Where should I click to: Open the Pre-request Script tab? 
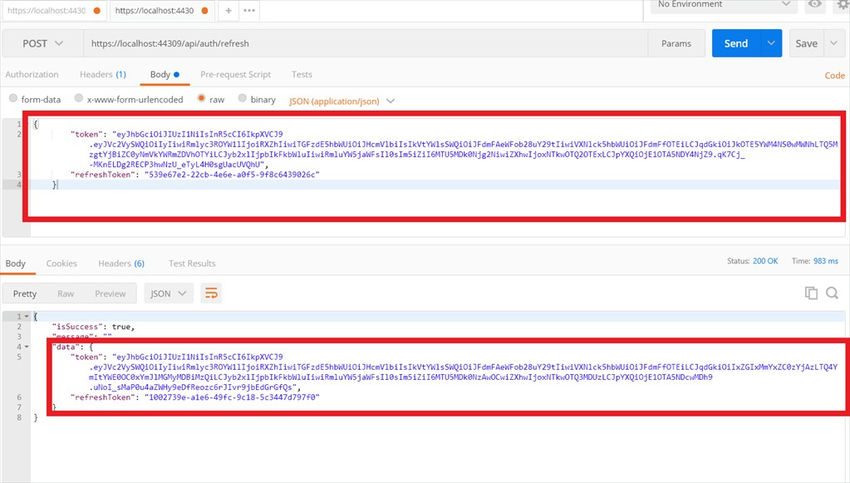click(235, 74)
